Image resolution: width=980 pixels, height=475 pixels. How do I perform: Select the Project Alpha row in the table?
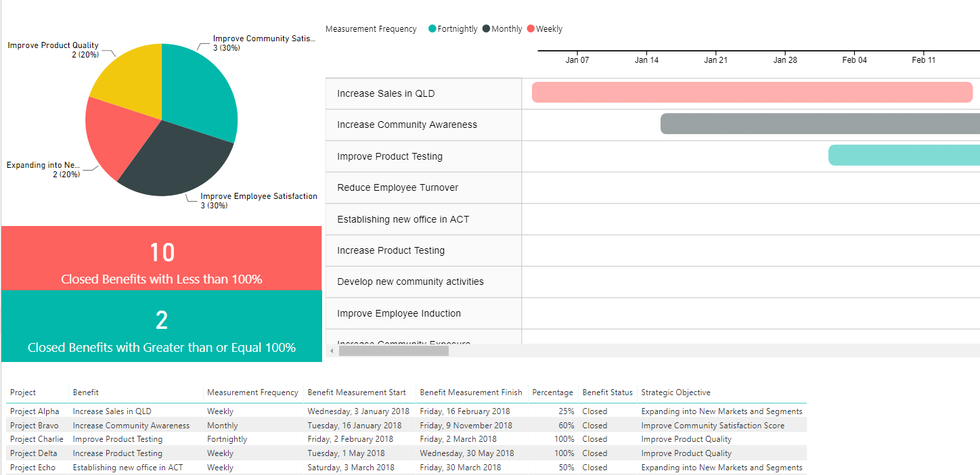pos(35,411)
